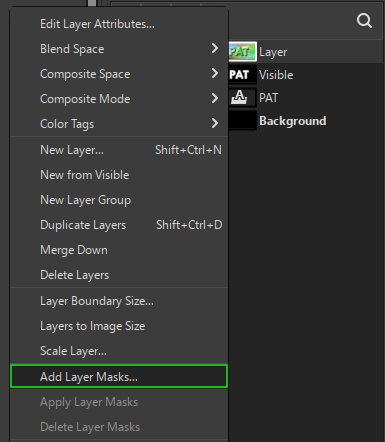Screen dimensions: 385x442
Task: Expand the Blend Space submenu
Action: click(119, 49)
